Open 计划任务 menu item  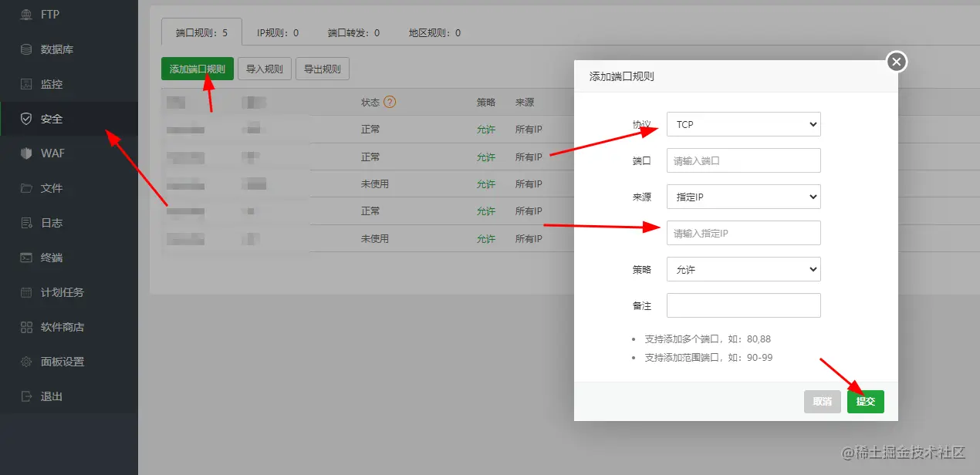pyautogui.click(x=63, y=292)
